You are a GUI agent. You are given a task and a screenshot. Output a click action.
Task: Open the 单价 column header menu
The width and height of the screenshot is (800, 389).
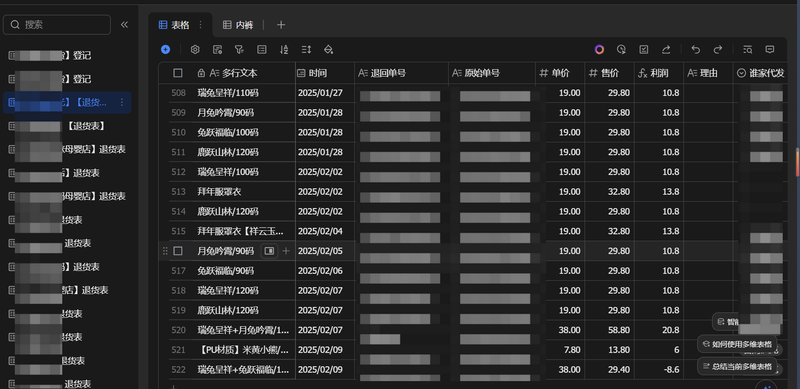coord(560,73)
